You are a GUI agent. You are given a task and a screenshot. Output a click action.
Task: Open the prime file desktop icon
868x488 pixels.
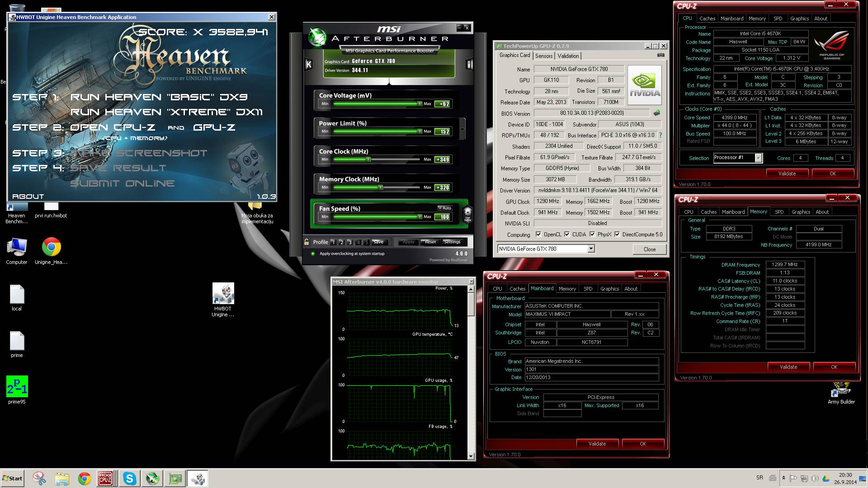(x=17, y=344)
